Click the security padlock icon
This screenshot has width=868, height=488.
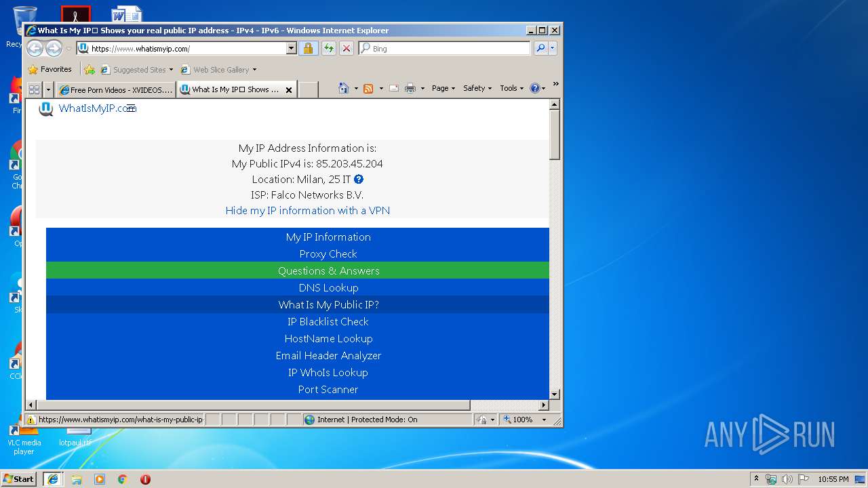pyautogui.click(x=308, y=48)
